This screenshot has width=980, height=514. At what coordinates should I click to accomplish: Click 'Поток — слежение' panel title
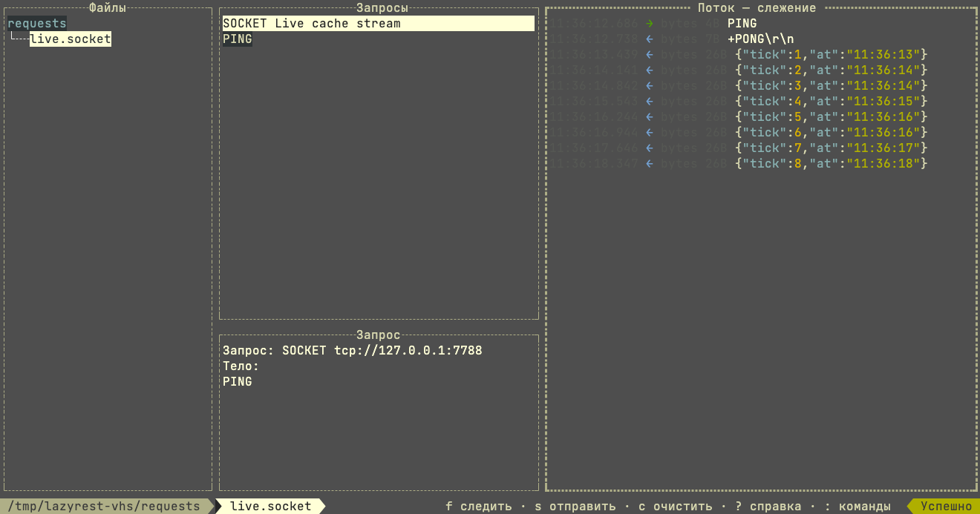pyautogui.click(x=757, y=8)
